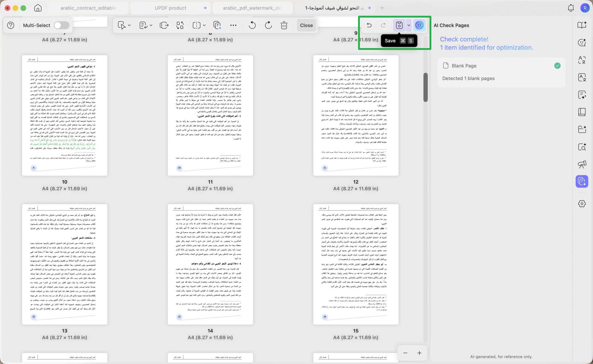Screen dimensions: 593x364
Task: Open the R user account avatar
Action: 585,8
